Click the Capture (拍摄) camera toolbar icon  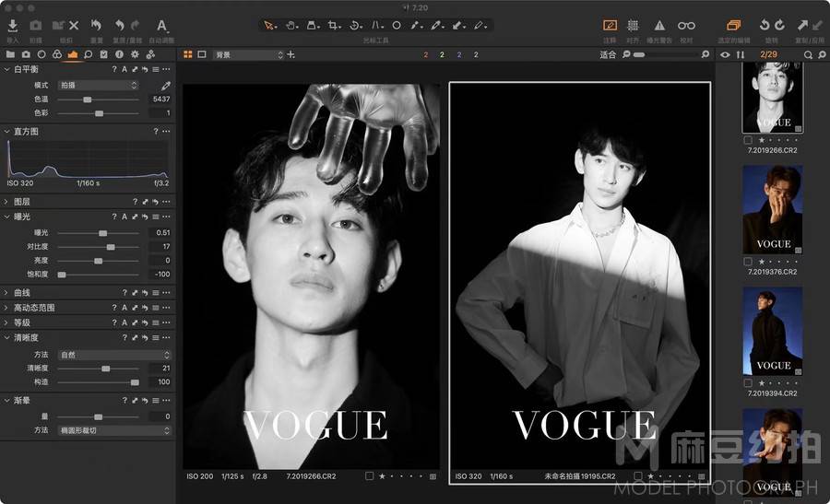pyautogui.click(x=35, y=25)
